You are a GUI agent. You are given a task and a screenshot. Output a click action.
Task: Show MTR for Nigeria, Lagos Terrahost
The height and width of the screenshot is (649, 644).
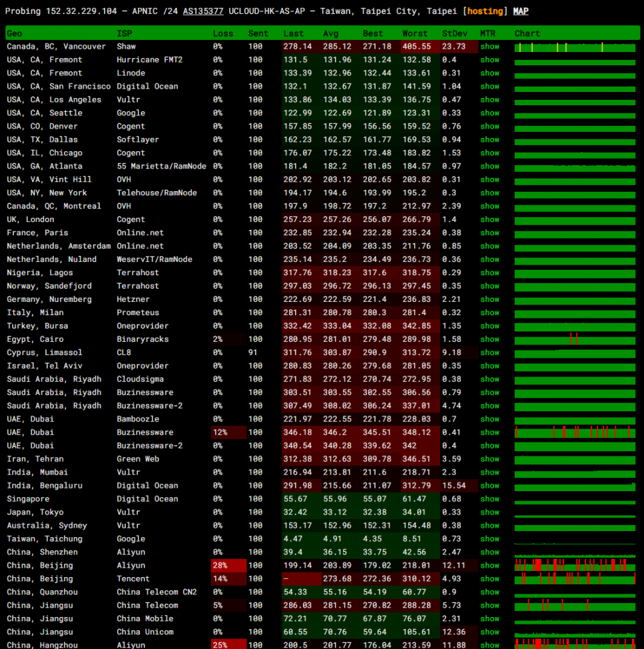click(489, 273)
